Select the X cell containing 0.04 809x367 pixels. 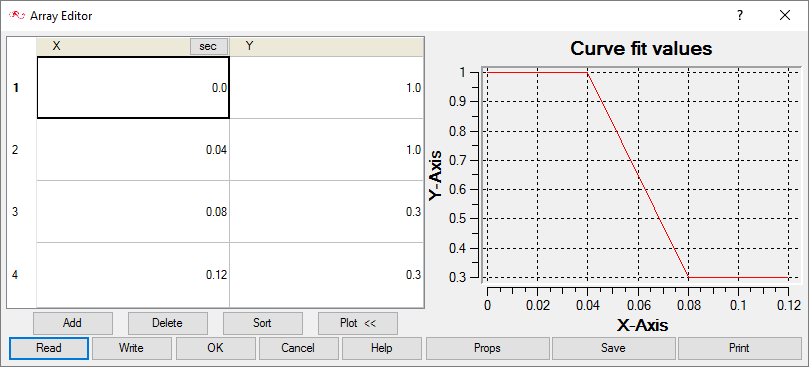pyautogui.click(x=133, y=150)
